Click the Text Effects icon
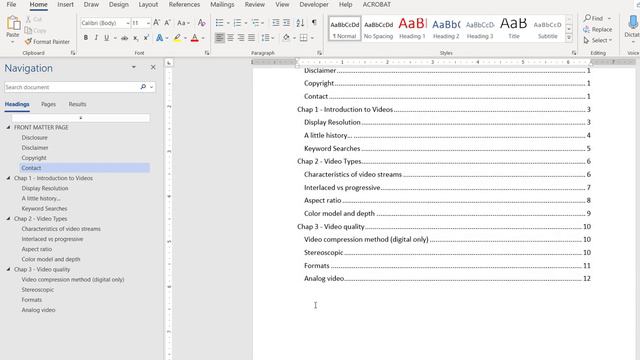Image resolution: width=640 pixels, height=360 pixels. (160, 38)
